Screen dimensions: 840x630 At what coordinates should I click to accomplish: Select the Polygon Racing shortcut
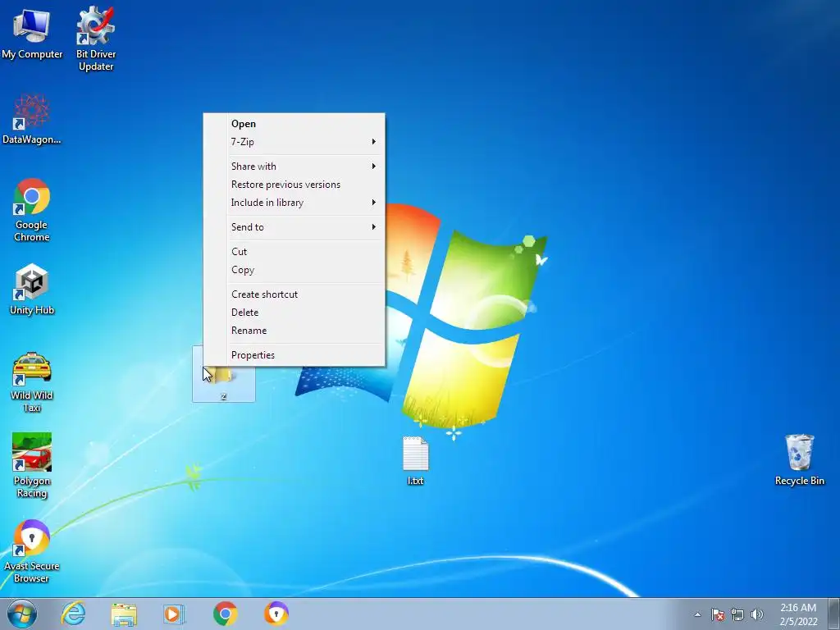(x=32, y=466)
